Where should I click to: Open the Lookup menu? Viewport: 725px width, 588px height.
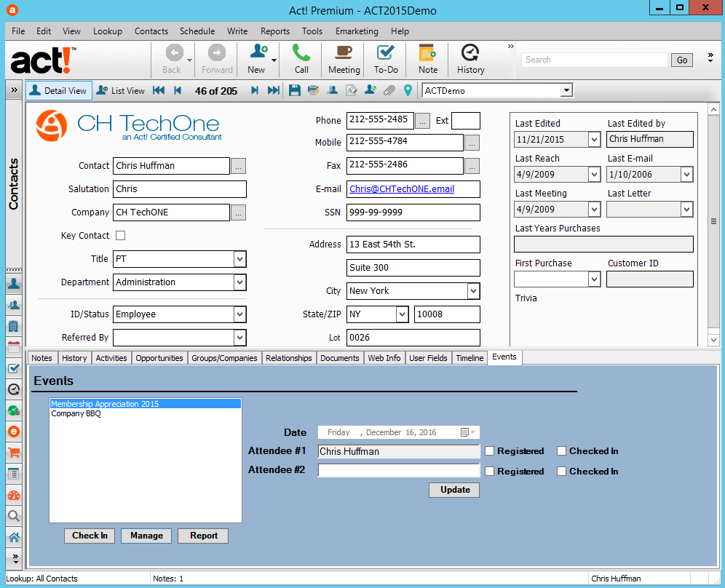pyautogui.click(x=108, y=31)
